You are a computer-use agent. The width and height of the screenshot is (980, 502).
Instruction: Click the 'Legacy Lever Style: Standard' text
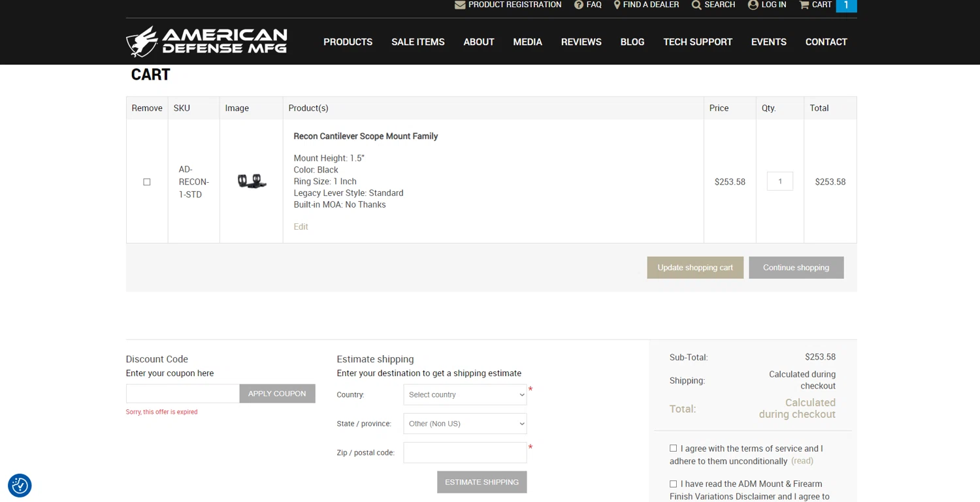click(x=348, y=193)
